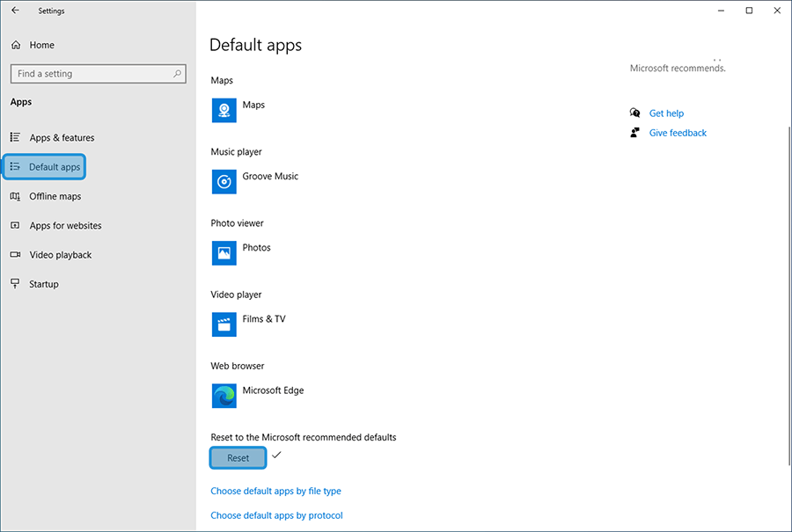The width and height of the screenshot is (792, 532).
Task: Click the Apps & features list icon
Action: 15,137
